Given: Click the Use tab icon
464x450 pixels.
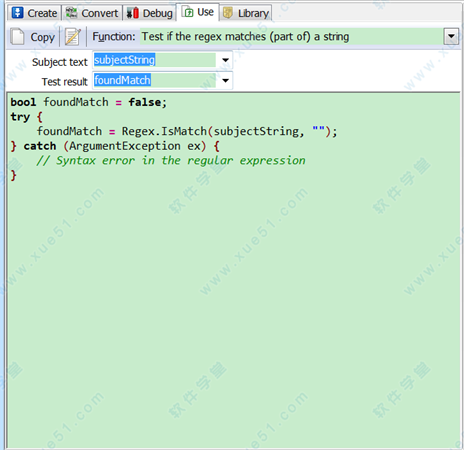Looking at the screenshot, I should pos(189,12).
